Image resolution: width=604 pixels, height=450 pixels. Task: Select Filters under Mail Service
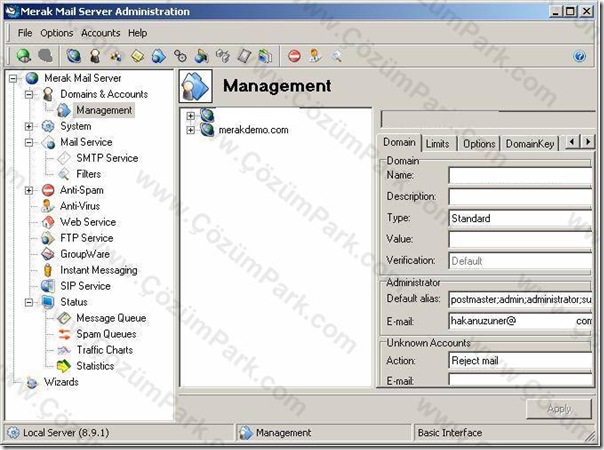click(x=89, y=174)
